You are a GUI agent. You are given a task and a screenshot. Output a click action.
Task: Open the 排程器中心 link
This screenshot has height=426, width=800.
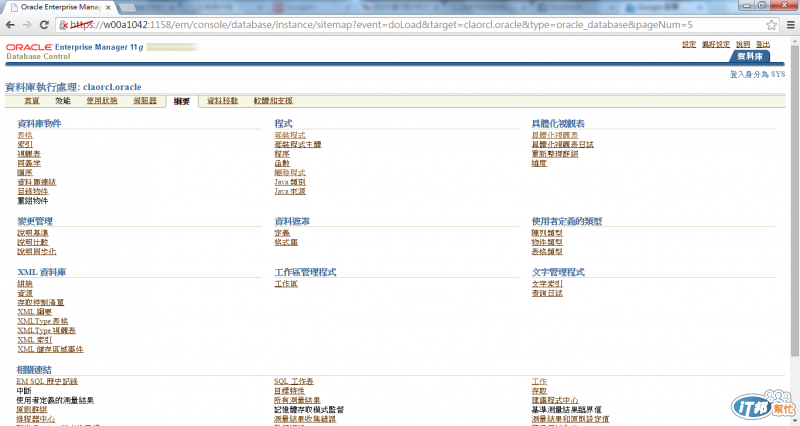coord(36,419)
